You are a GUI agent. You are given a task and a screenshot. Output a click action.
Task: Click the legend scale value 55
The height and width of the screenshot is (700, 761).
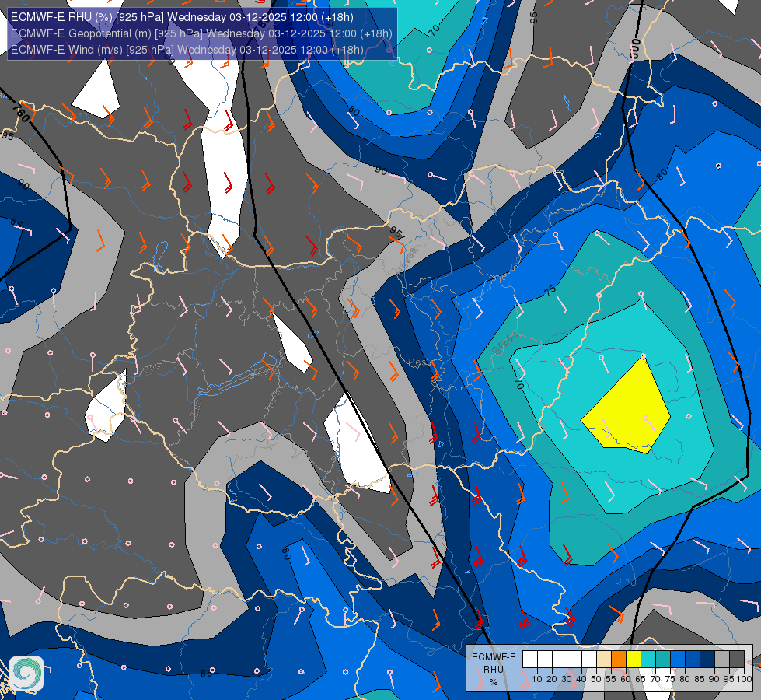pyautogui.click(x=611, y=679)
